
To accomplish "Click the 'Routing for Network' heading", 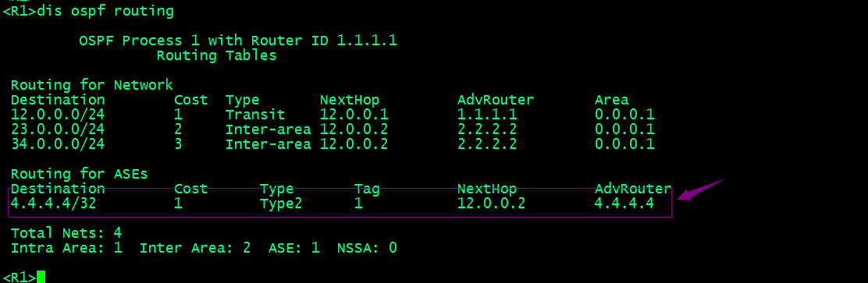I will [92, 85].
